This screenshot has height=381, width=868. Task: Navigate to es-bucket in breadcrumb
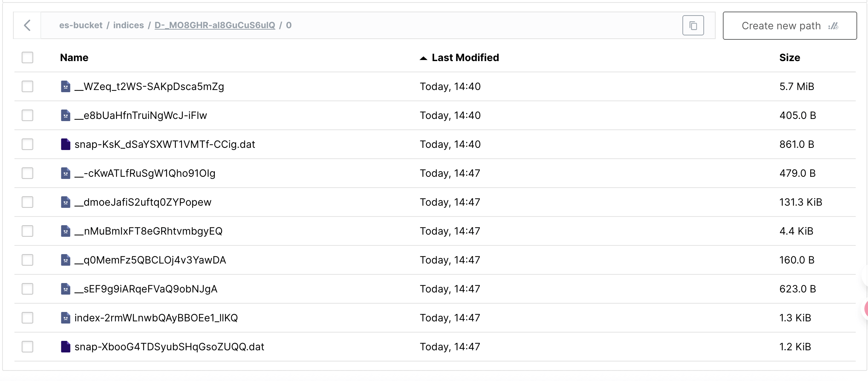tap(81, 25)
